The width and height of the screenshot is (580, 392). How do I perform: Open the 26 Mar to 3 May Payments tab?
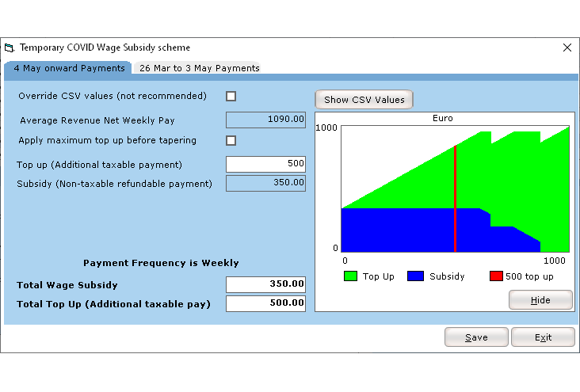tap(200, 68)
